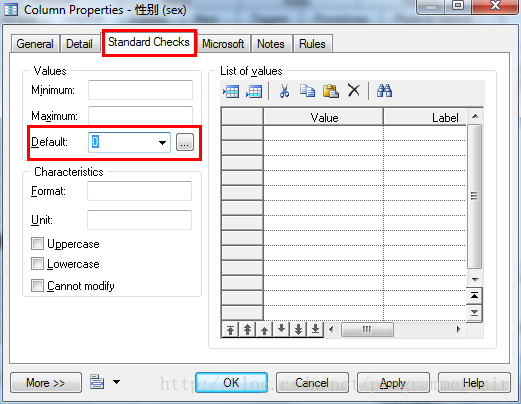
Task: Click the Insert a Row icon
Action: tap(231, 91)
